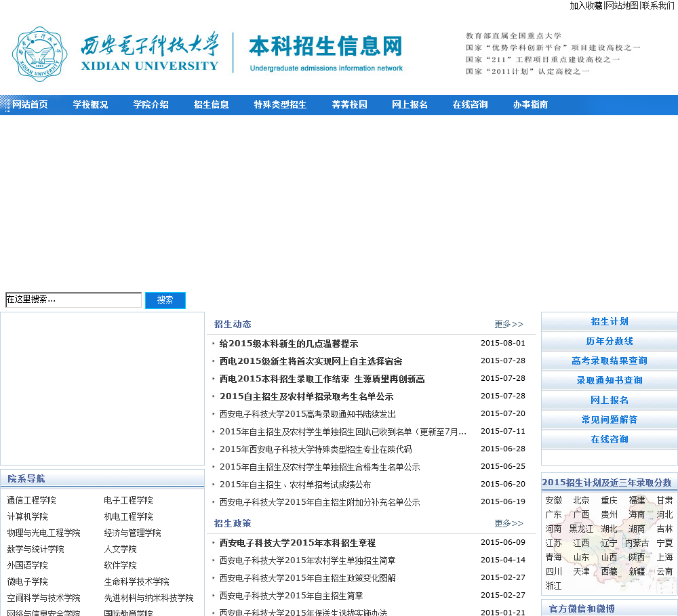The height and width of the screenshot is (616, 678).
Task: Select 电子工程学院 in 院系导航
Action: tap(128, 501)
